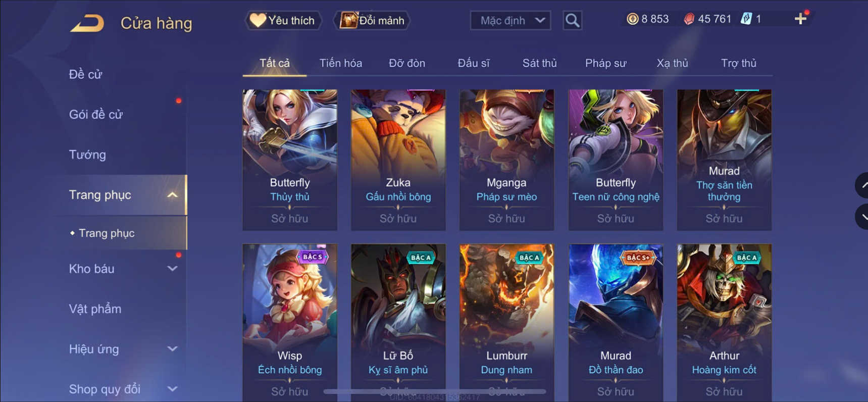
Task: Open Đổi mảnh fragment exchange
Action: point(372,21)
